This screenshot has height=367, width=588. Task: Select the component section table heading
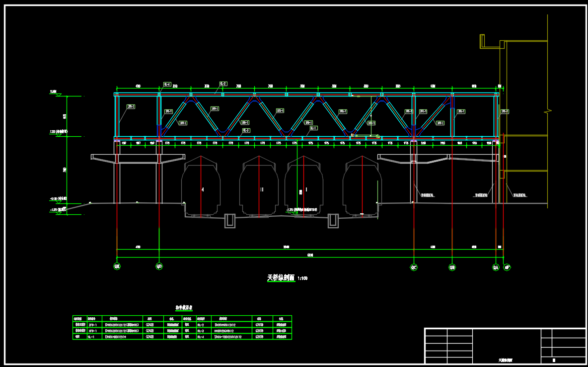184,308
